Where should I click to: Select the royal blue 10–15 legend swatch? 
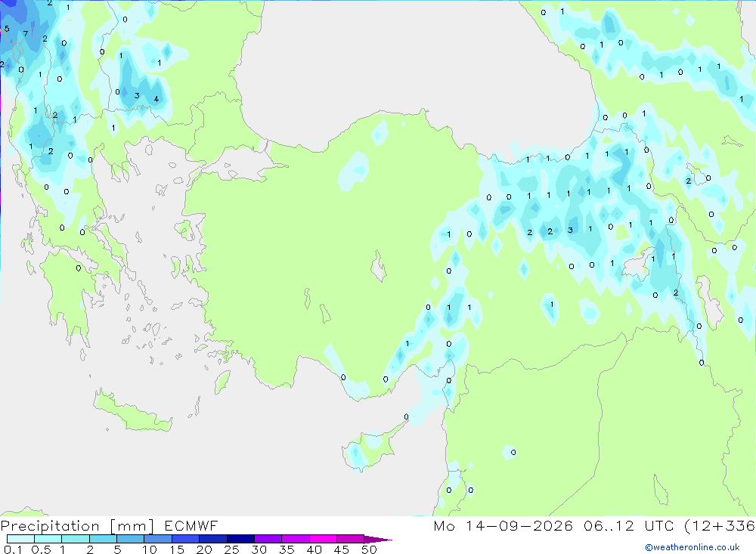(x=158, y=539)
